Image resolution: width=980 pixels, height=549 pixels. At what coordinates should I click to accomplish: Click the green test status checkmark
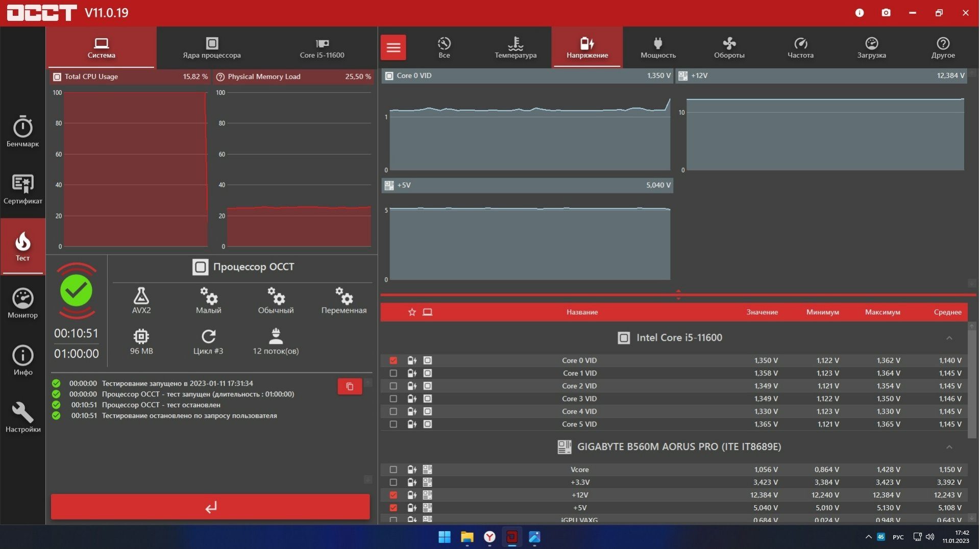tap(76, 290)
